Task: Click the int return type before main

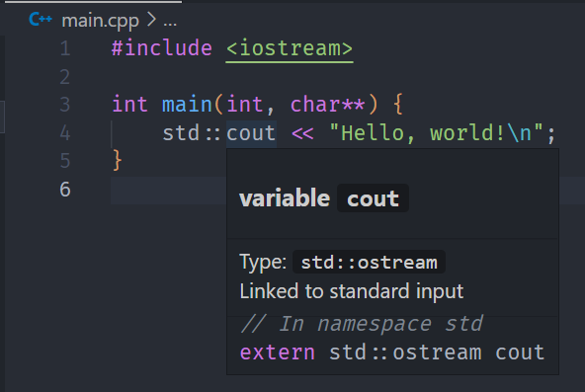Action: pyautogui.click(x=129, y=105)
